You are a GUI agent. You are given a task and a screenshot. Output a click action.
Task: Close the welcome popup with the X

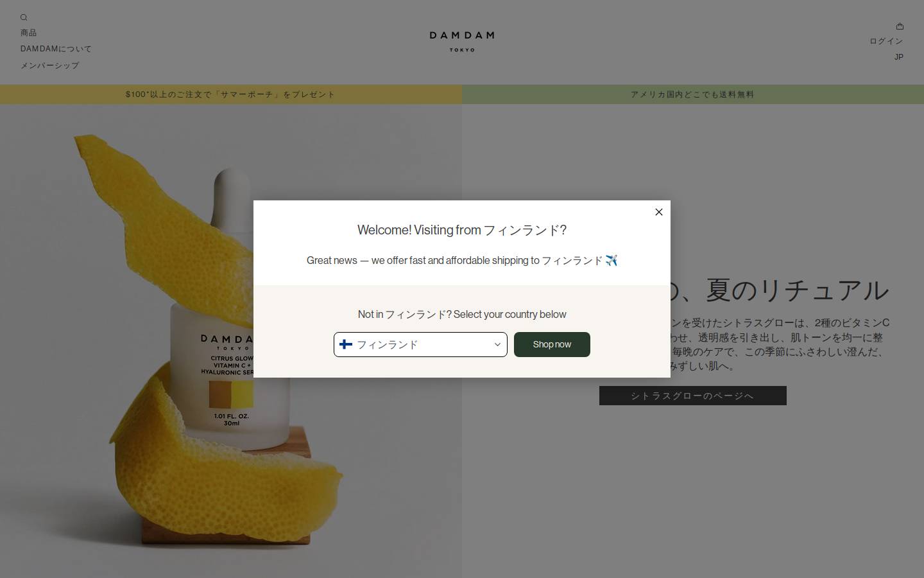click(x=658, y=212)
